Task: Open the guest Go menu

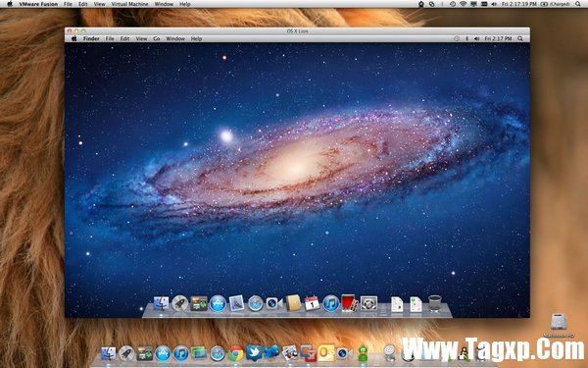Action: 157,38
